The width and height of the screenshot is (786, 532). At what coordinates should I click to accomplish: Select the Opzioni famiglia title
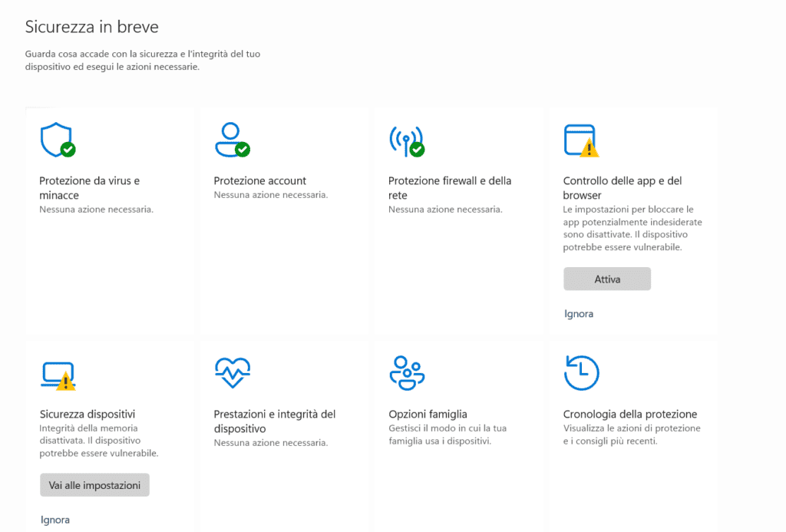pyautogui.click(x=428, y=415)
